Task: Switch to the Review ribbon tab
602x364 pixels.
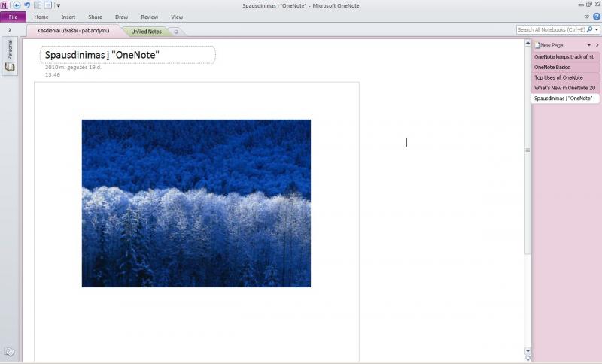Action: tap(149, 17)
